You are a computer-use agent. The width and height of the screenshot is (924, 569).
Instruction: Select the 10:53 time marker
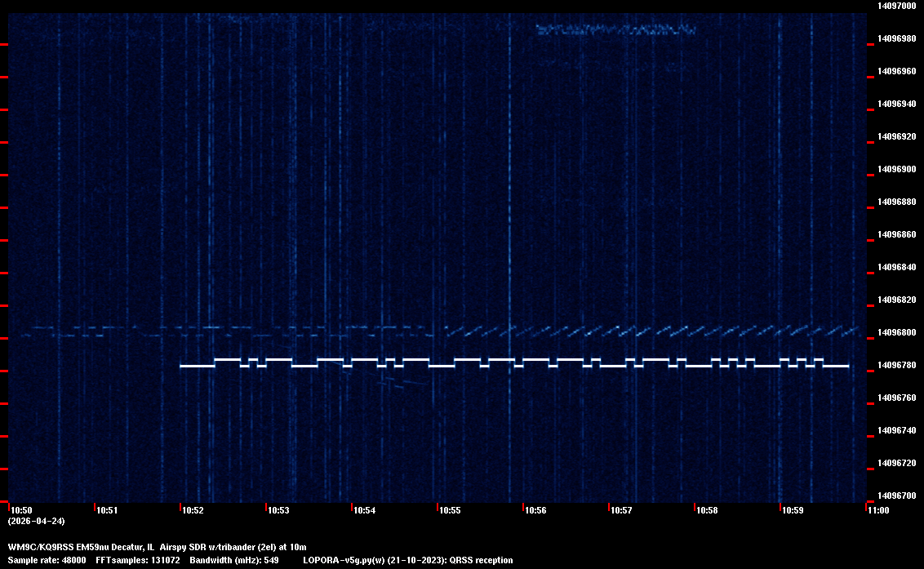pyautogui.click(x=278, y=510)
